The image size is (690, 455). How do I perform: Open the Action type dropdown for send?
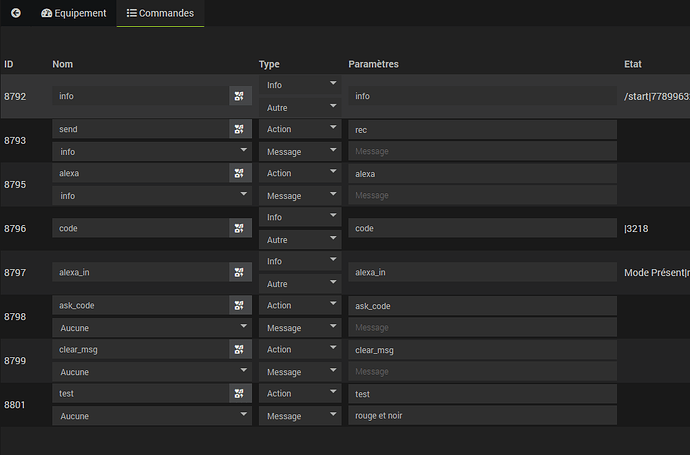300,129
